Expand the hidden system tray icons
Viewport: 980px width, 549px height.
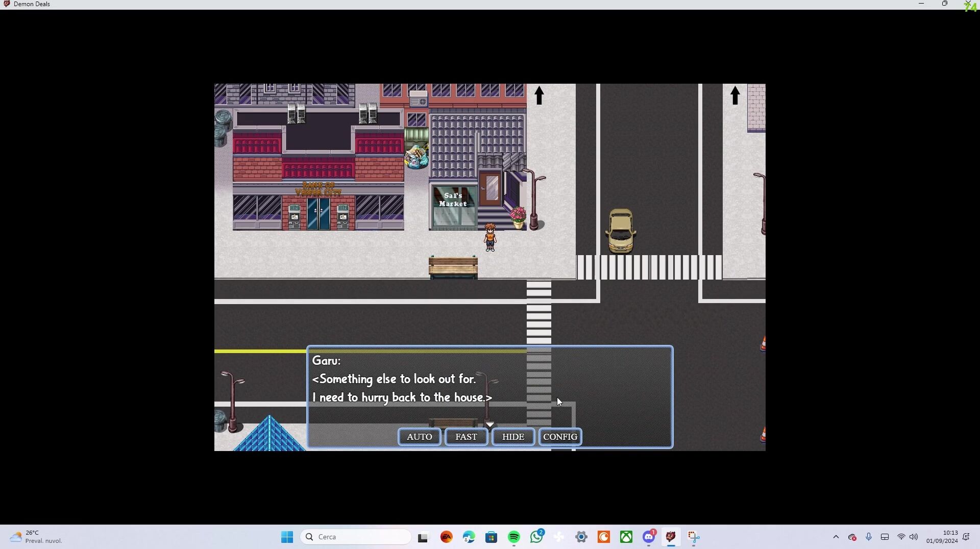836,537
